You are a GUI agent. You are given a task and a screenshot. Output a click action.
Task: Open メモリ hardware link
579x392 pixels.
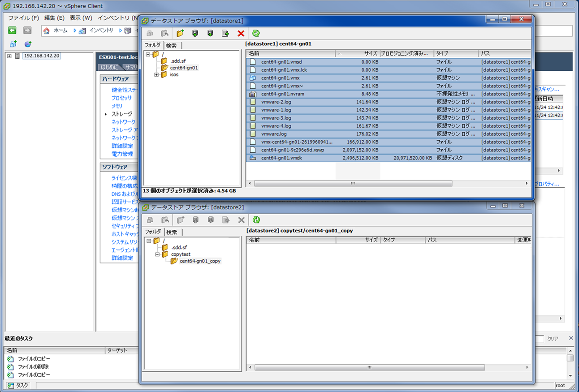[x=117, y=106]
